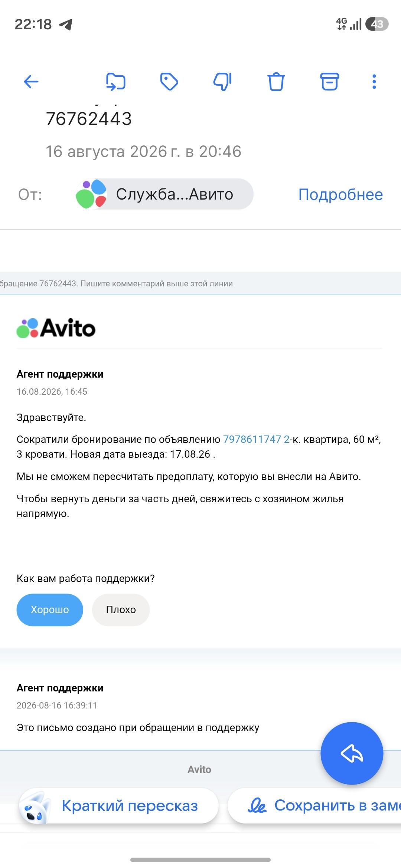Rate support as Хорошо

coord(50,610)
